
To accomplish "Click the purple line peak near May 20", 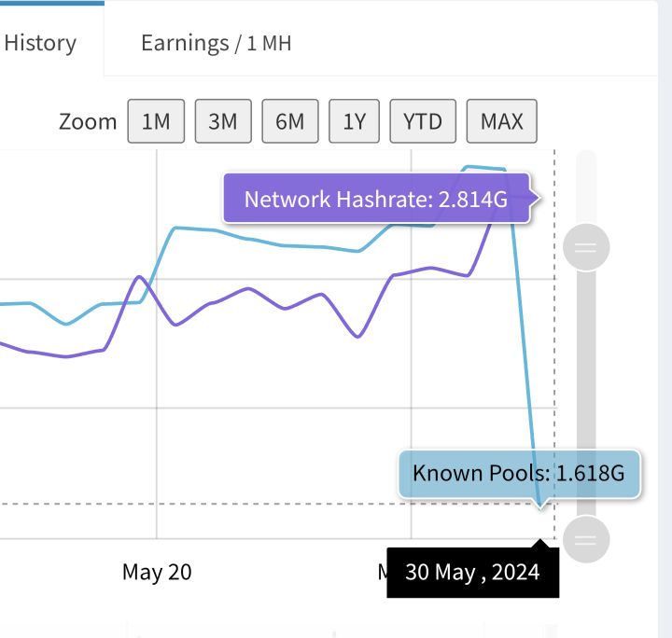I will (x=139, y=277).
